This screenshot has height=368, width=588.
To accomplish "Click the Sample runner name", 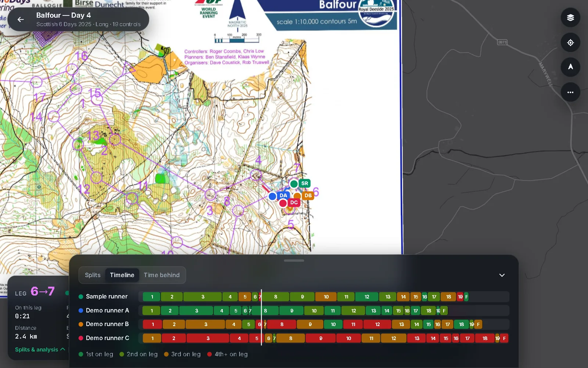I will tap(107, 297).
